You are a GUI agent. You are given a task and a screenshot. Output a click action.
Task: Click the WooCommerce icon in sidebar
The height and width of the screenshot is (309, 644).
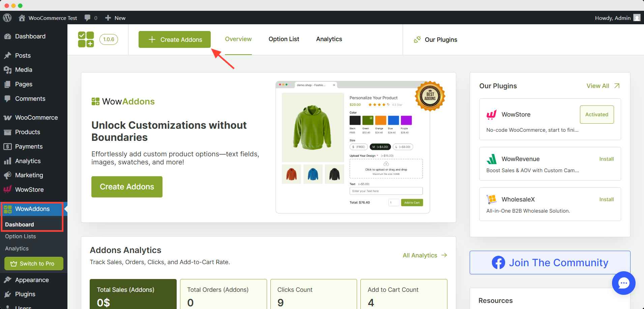tap(7, 118)
